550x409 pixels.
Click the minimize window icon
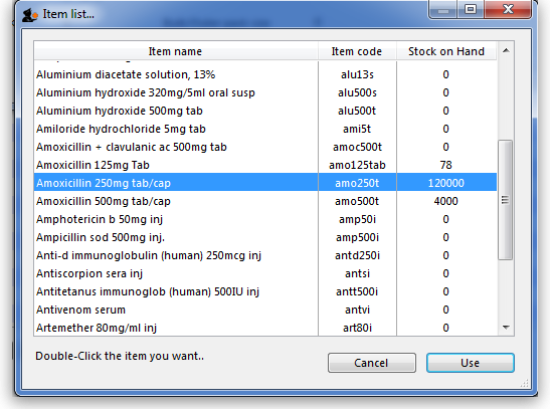443,10
